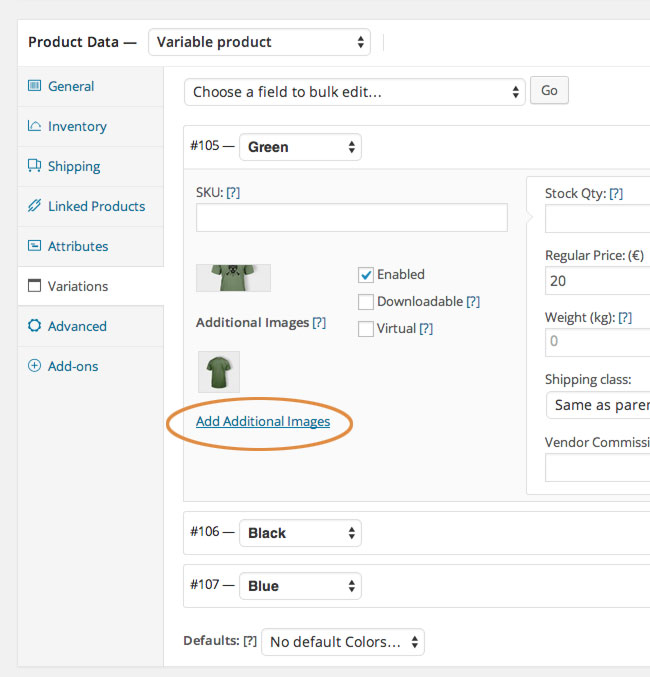Viewport: 650px width, 677px height.
Task: Open the bulk edit field dropdown
Action: pyautogui.click(x=354, y=92)
